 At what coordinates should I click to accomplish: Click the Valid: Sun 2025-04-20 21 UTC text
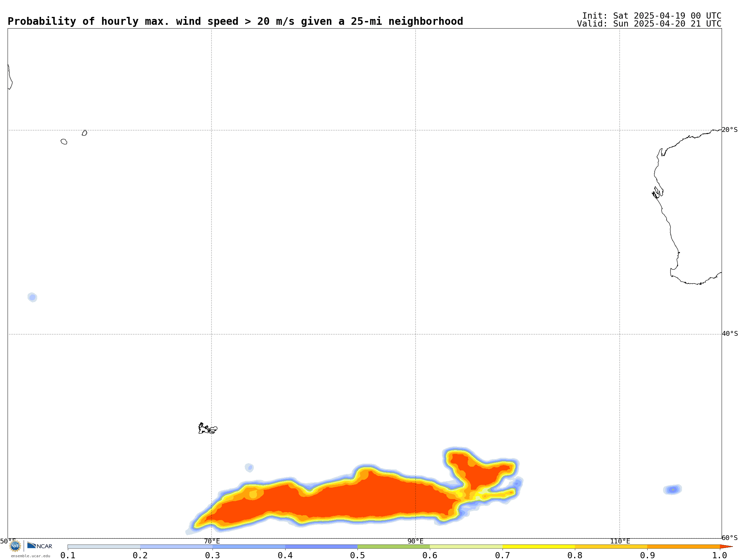click(x=649, y=24)
